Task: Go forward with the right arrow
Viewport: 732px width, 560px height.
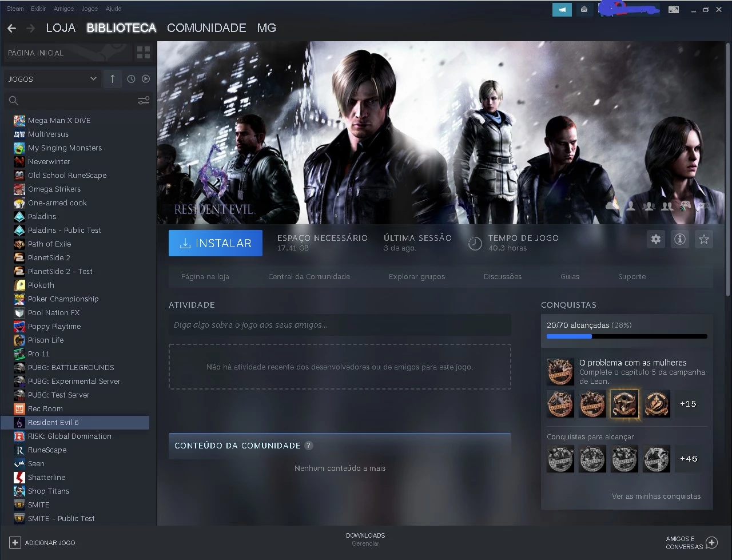Action: pos(30,28)
